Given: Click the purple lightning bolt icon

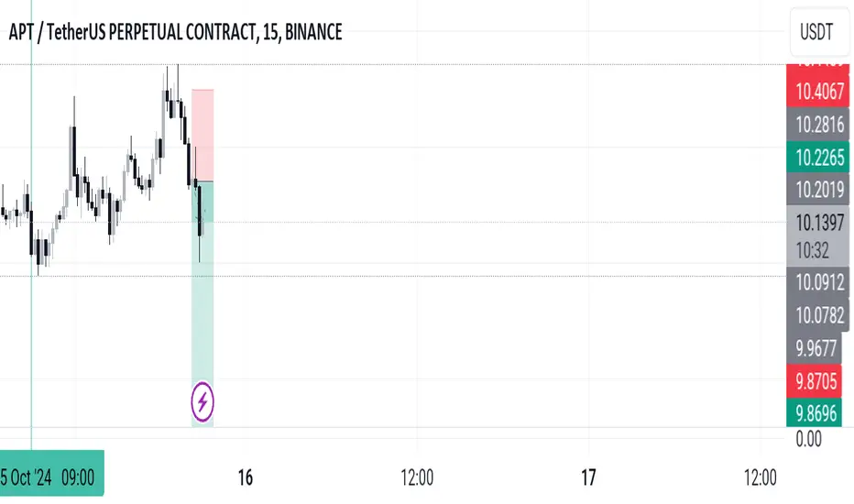Looking at the screenshot, I should 203,402.
